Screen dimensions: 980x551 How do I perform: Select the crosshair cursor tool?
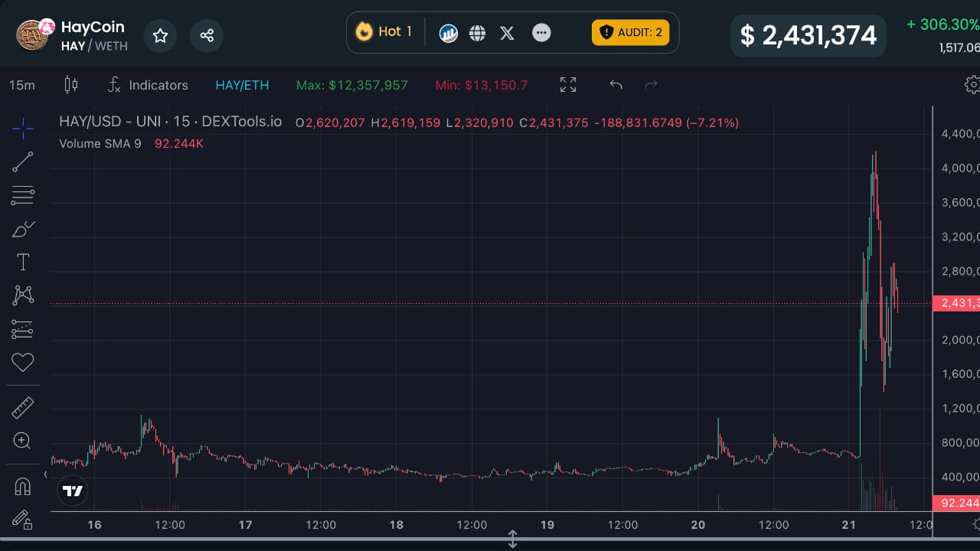pyautogui.click(x=23, y=129)
